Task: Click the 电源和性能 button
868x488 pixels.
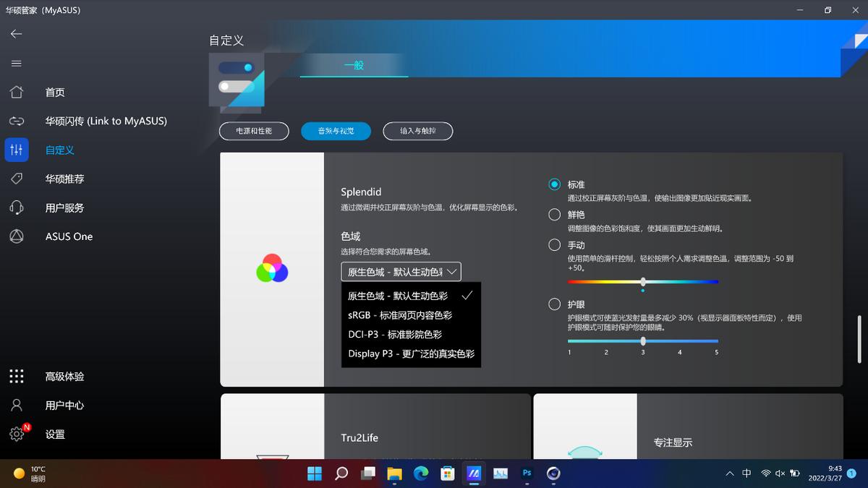Action: tap(254, 131)
